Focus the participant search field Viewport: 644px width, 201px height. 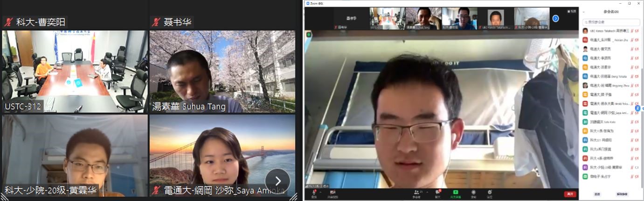pyautogui.click(x=610, y=22)
